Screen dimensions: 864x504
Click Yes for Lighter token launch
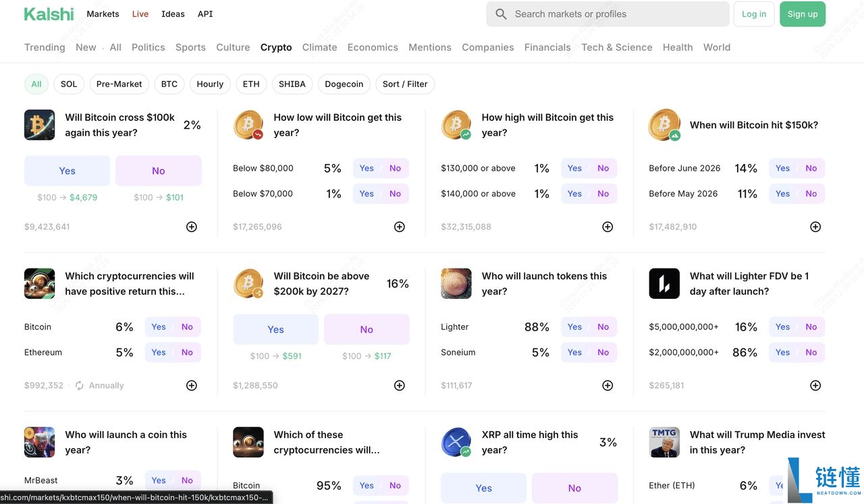pyautogui.click(x=574, y=327)
